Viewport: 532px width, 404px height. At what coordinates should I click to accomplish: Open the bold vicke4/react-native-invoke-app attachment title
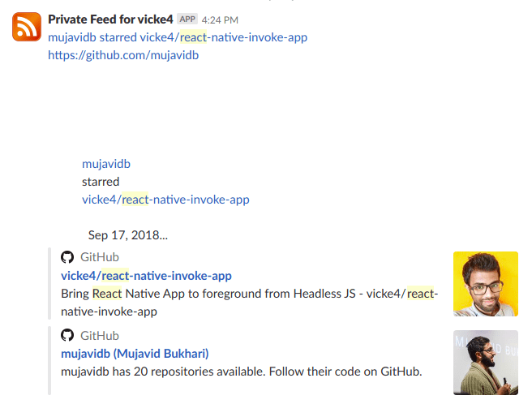point(146,276)
